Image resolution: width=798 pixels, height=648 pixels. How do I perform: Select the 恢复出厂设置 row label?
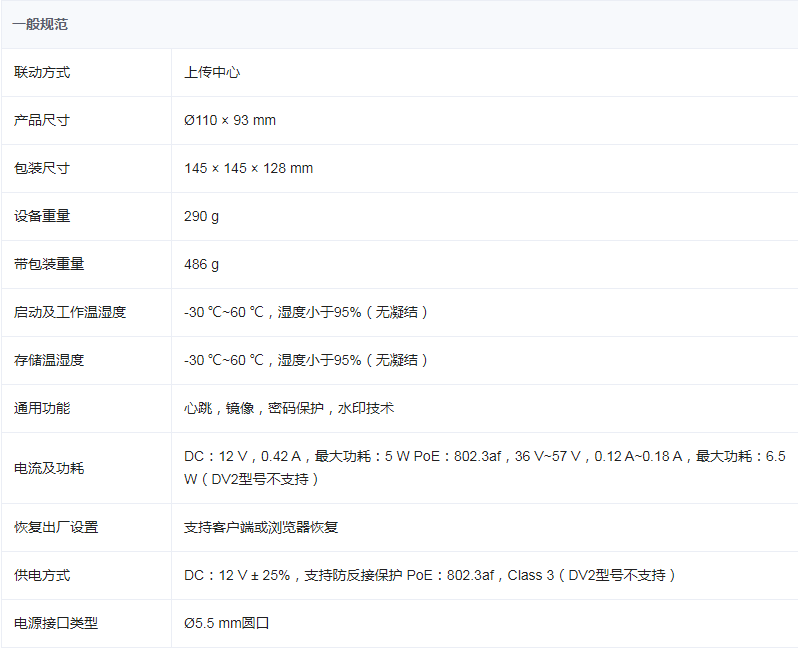point(56,527)
